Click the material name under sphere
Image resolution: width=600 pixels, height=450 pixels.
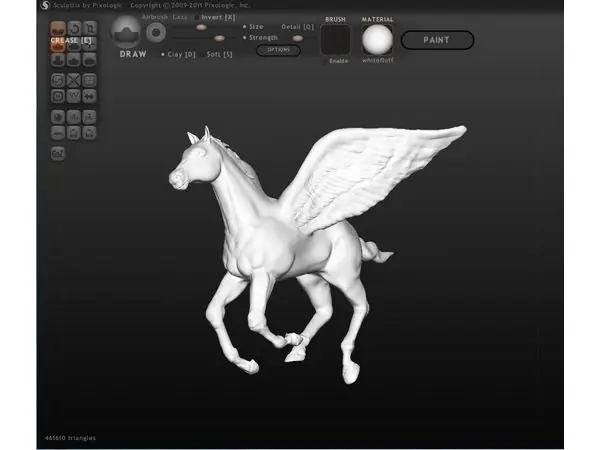pyautogui.click(x=377, y=60)
